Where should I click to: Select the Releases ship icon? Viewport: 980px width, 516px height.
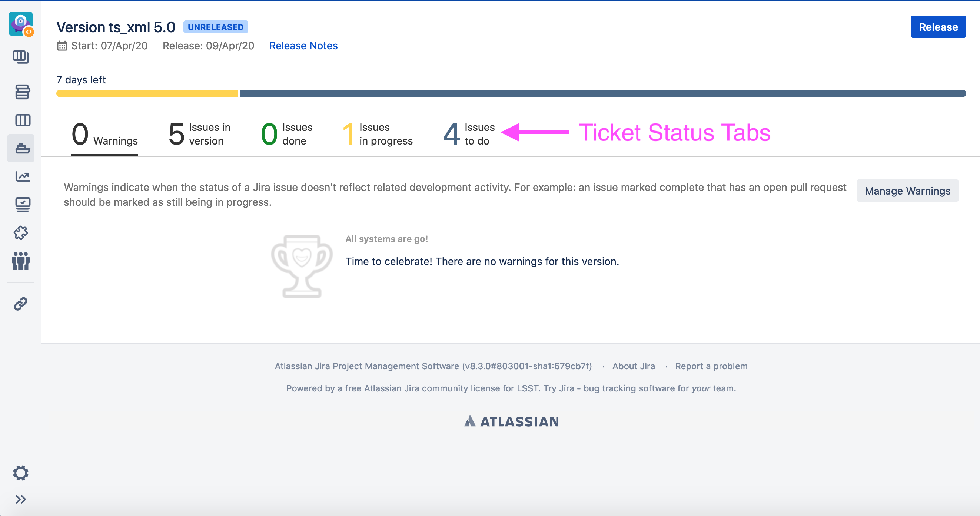pos(23,148)
